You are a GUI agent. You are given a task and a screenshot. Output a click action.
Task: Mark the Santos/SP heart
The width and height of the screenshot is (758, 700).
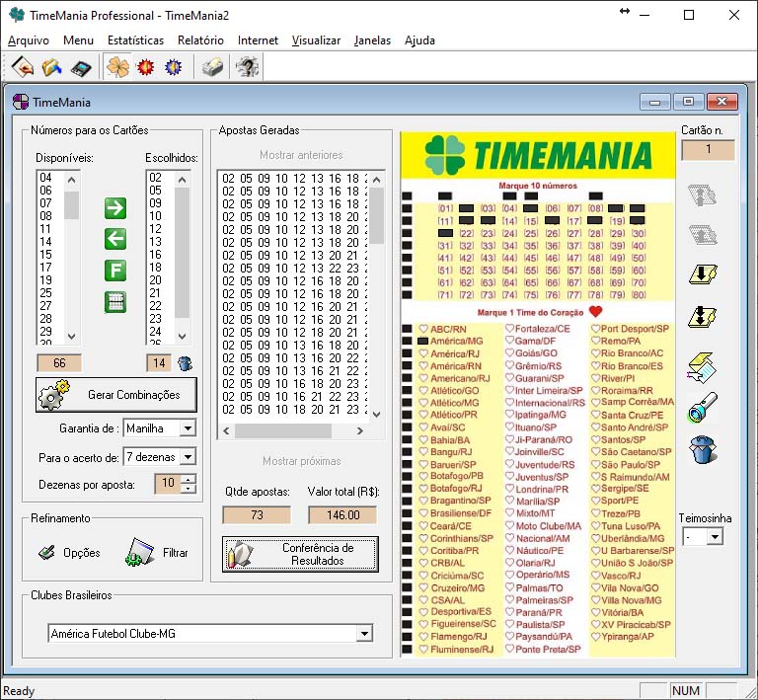[x=595, y=439]
